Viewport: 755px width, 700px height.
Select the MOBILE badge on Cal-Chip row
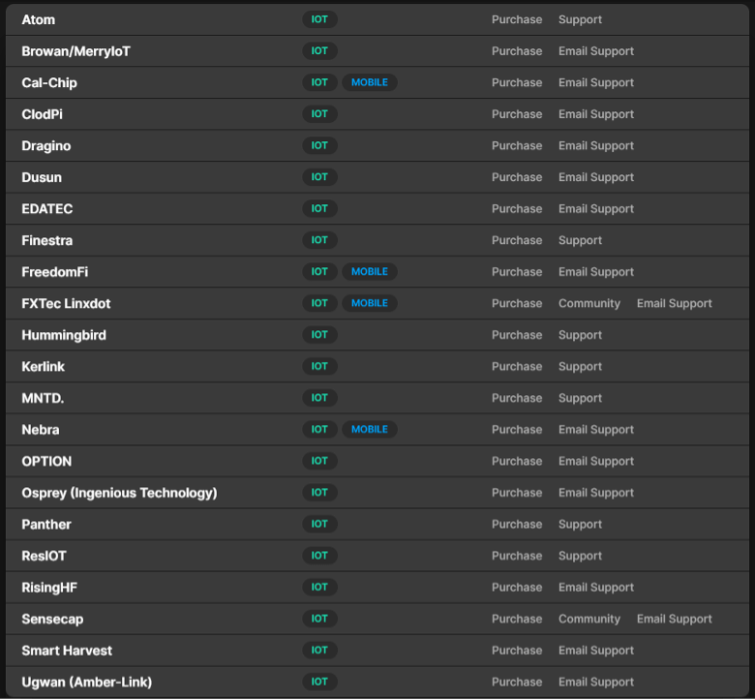pos(369,82)
